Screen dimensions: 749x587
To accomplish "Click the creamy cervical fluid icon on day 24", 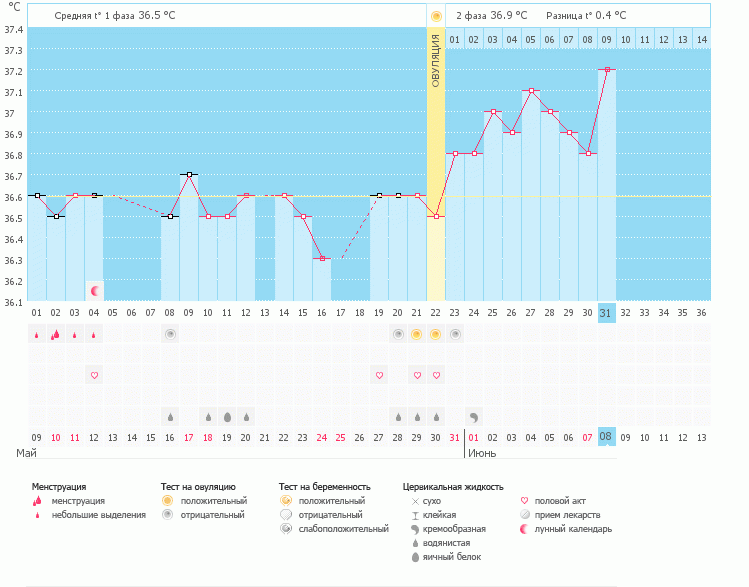I will [x=474, y=416].
